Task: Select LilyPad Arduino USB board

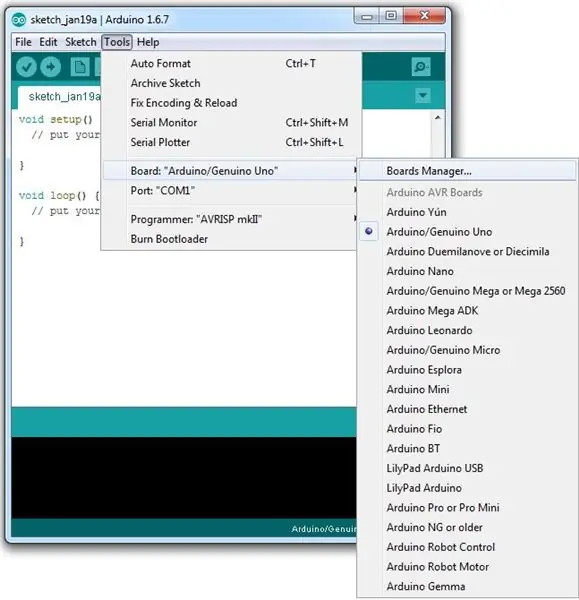Action: (467, 468)
